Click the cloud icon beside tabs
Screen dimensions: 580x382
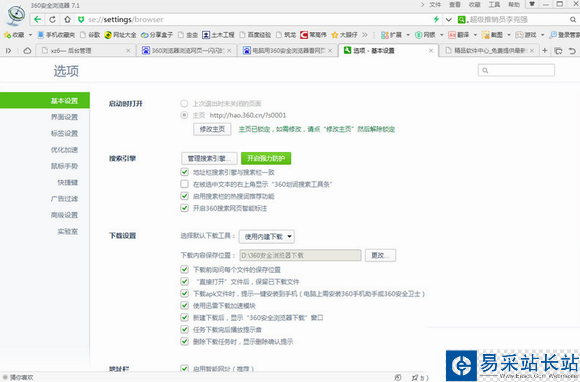27,51
